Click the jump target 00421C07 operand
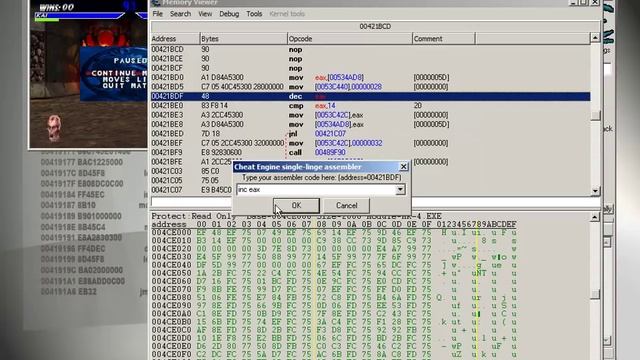The image size is (640, 360). (x=330, y=134)
